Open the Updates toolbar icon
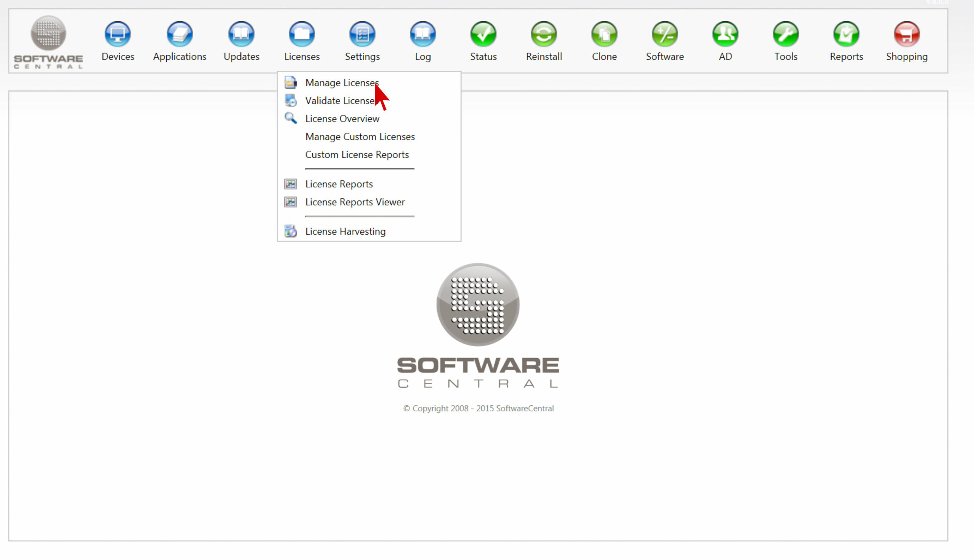974x560 pixels. (241, 34)
